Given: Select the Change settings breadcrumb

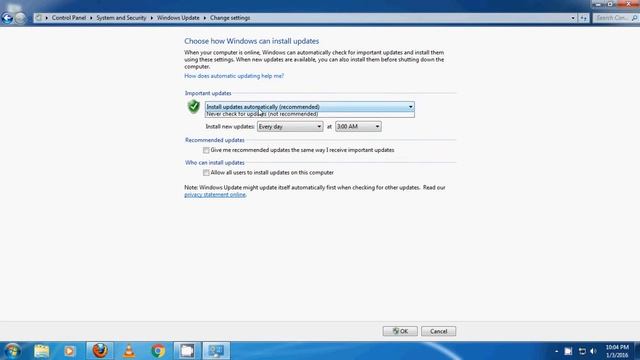Looking at the screenshot, I should tap(230, 18).
